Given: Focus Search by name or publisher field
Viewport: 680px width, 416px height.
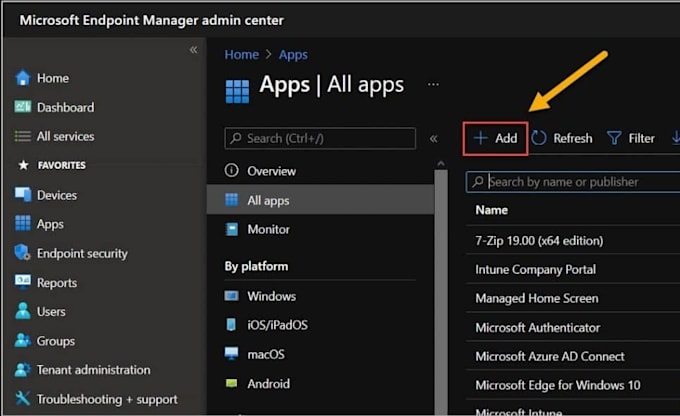Looking at the screenshot, I should click(x=573, y=182).
